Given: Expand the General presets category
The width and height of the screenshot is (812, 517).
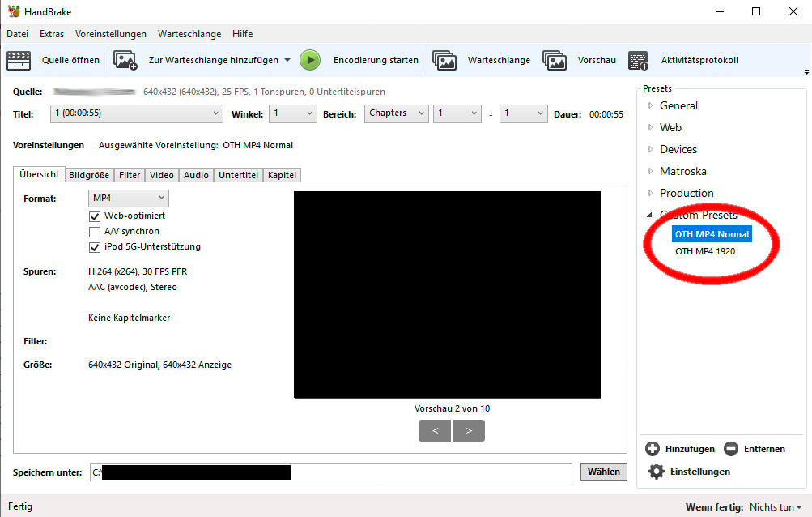Looking at the screenshot, I should pyautogui.click(x=650, y=106).
